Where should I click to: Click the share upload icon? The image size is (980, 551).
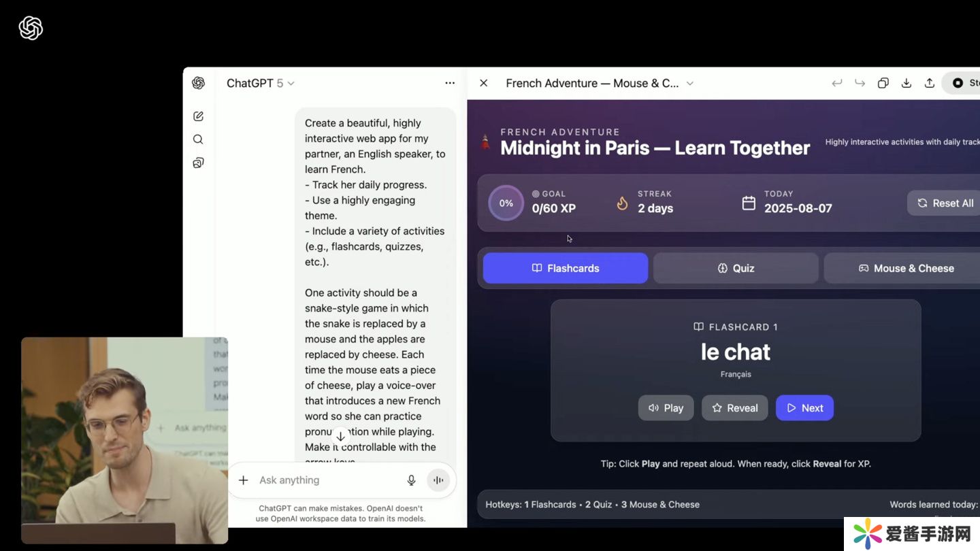click(x=929, y=83)
